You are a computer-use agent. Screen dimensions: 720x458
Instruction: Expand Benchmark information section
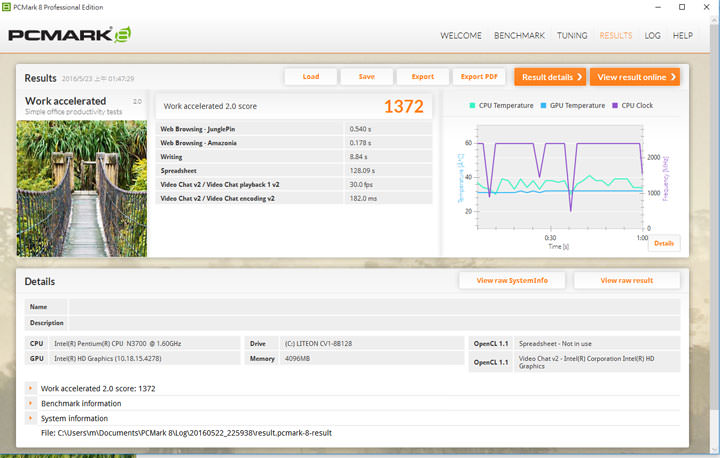31,403
